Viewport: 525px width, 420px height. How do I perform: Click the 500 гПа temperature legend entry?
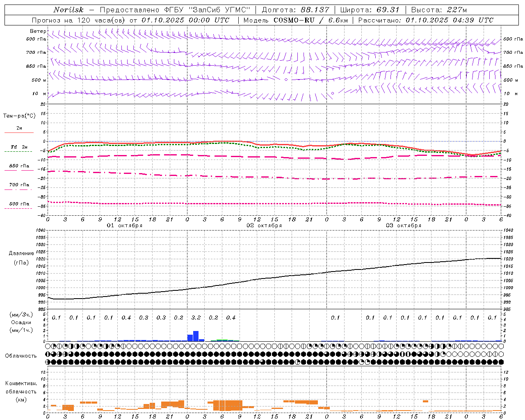pos(19,204)
